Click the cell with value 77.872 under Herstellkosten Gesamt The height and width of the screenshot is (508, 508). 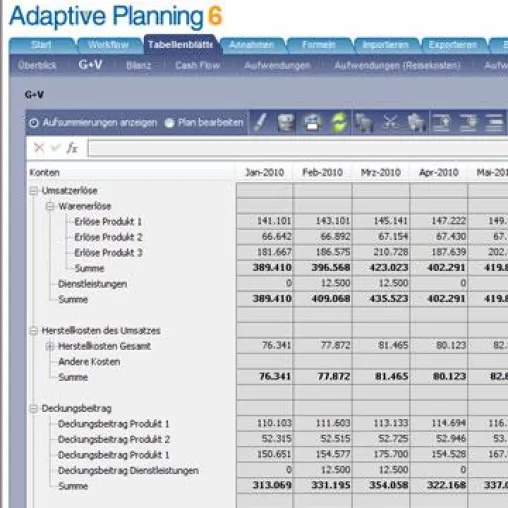coord(323,345)
